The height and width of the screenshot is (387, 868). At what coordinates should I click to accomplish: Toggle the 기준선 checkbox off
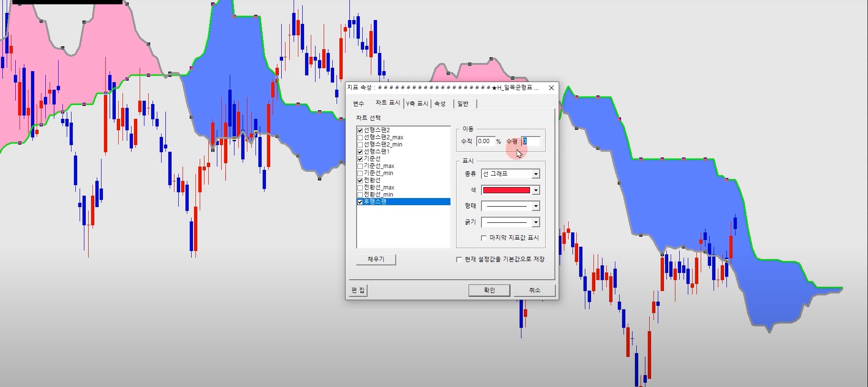pos(360,159)
